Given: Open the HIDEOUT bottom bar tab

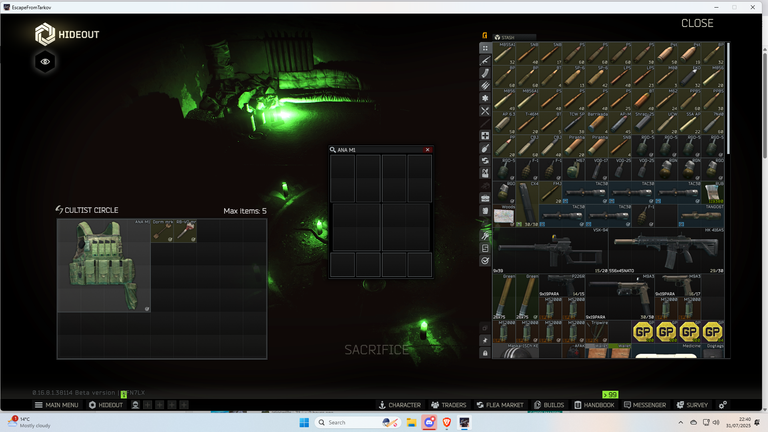Looking at the screenshot, I should tap(106, 405).
